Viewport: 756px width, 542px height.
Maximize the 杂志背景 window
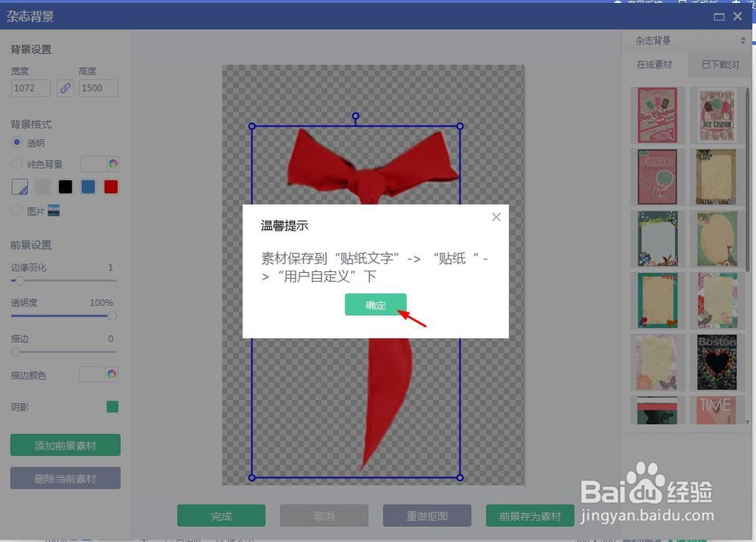click(719, 17)
